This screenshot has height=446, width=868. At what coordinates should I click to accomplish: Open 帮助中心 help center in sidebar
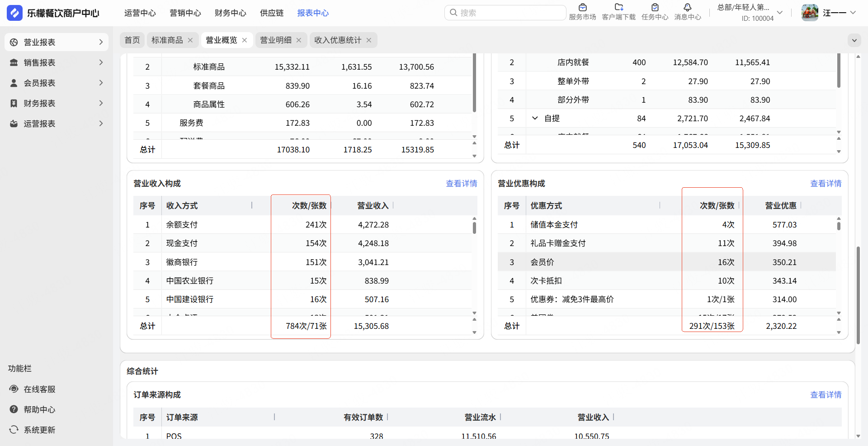(x=14, y=409)
